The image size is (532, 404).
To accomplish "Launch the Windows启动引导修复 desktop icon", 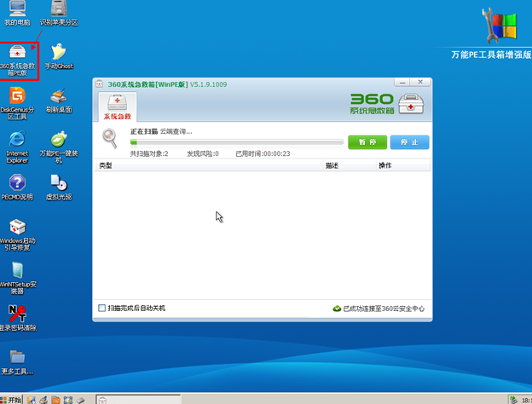I will pyautogui.click(x=17, y=234).
